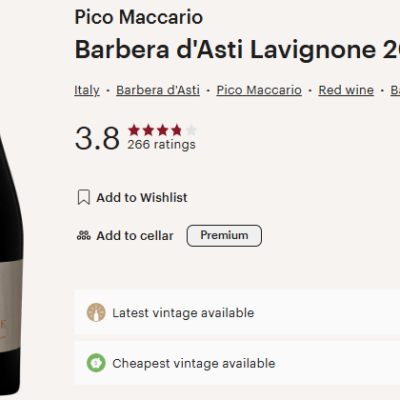Click the green cheapest vintage icon
Screen dimensions: 400x400
pos(96,363)
